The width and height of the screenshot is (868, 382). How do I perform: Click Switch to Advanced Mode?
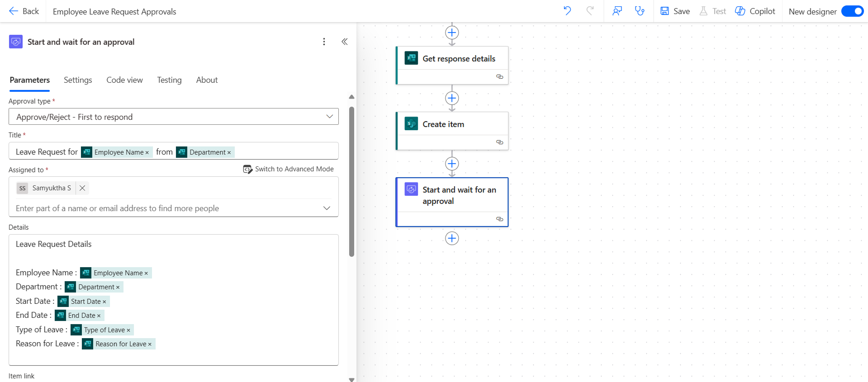tap(289, 169)
